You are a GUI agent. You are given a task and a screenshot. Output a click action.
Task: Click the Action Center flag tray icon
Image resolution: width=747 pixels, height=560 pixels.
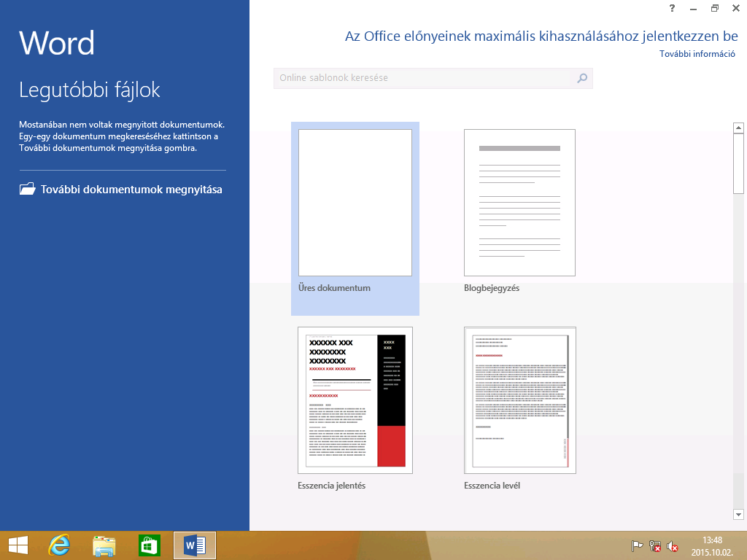[636, 546]
